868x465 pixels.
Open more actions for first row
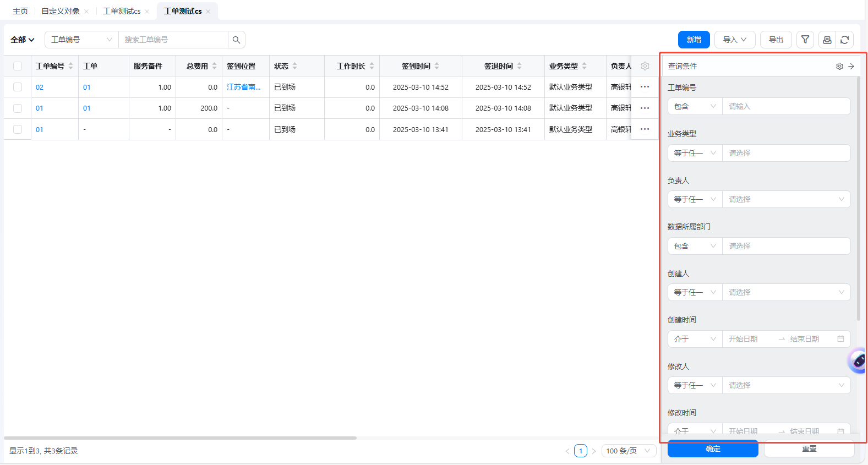[x=645, y=87]
